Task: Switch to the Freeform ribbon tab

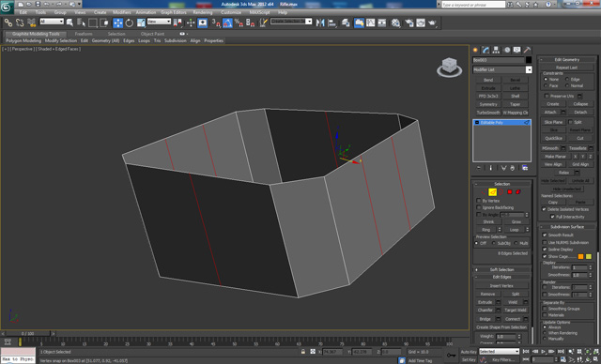Action: click(x=84, y=34)
